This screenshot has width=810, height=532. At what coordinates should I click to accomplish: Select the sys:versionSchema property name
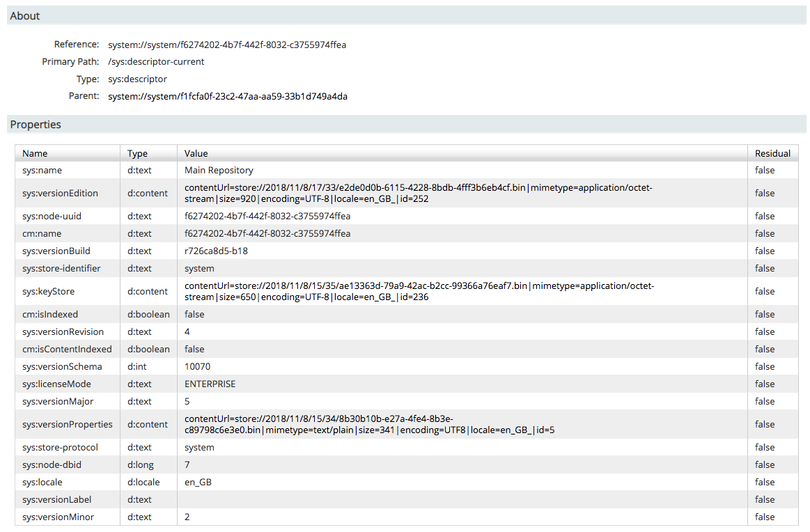62,367
